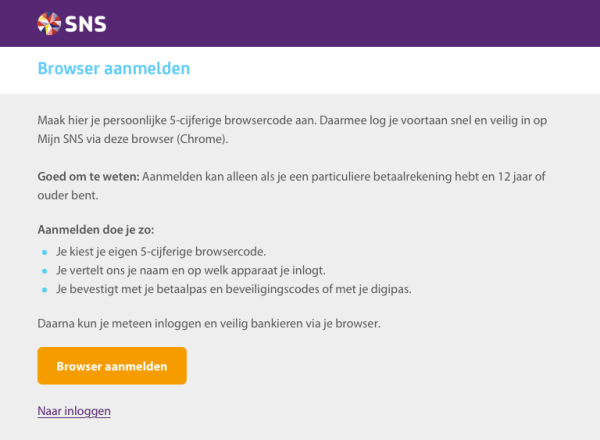Click the white SNS wordmark text

pyautogui.click(x=85, y=24)
